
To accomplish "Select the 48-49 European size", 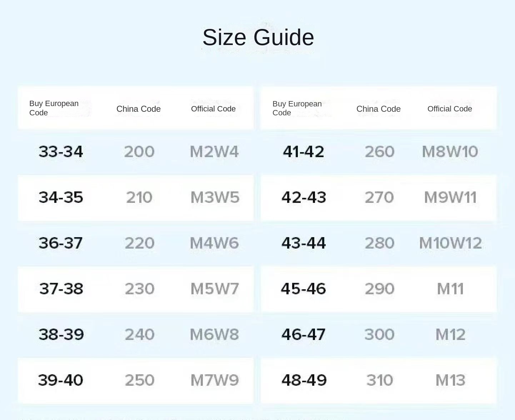I will click(304, 380).
